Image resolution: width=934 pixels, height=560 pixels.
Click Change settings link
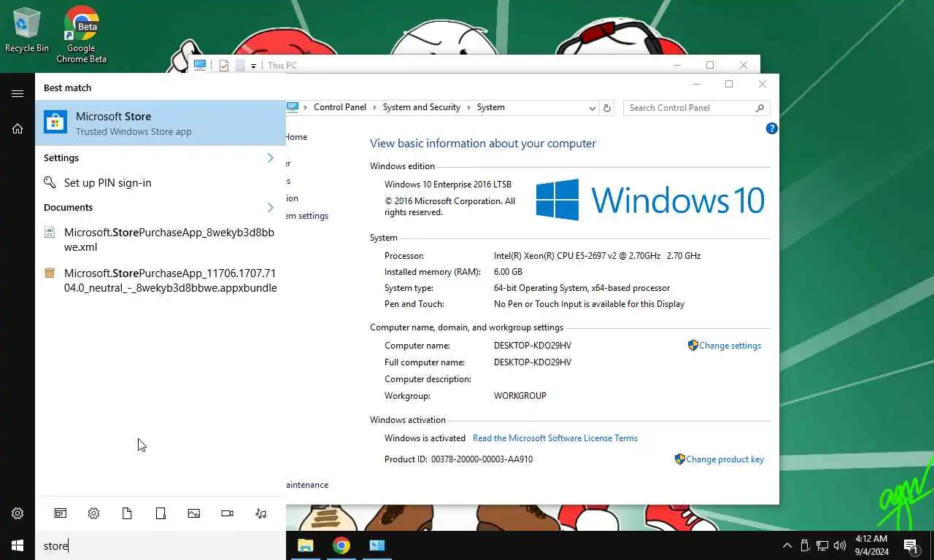pos(730,346)
